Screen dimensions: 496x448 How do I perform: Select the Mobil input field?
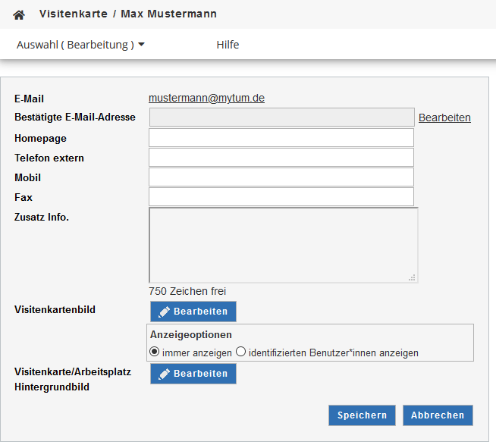[x=281, y=177]
